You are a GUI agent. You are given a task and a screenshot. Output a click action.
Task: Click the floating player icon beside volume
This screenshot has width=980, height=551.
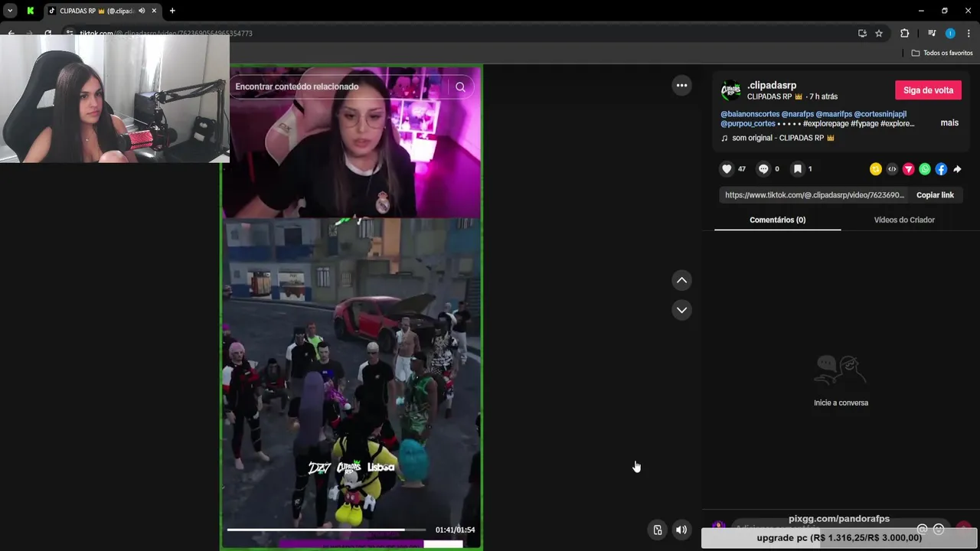click(x=657, y=530)
